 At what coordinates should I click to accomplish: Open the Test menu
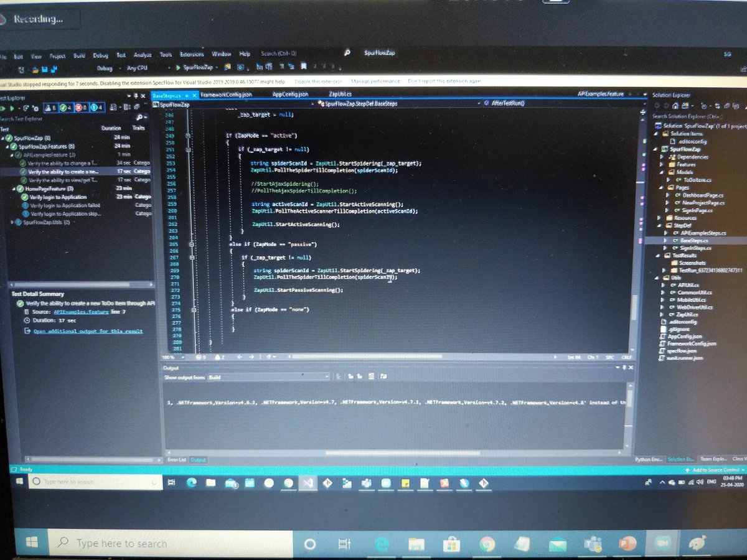click(121, 55)
